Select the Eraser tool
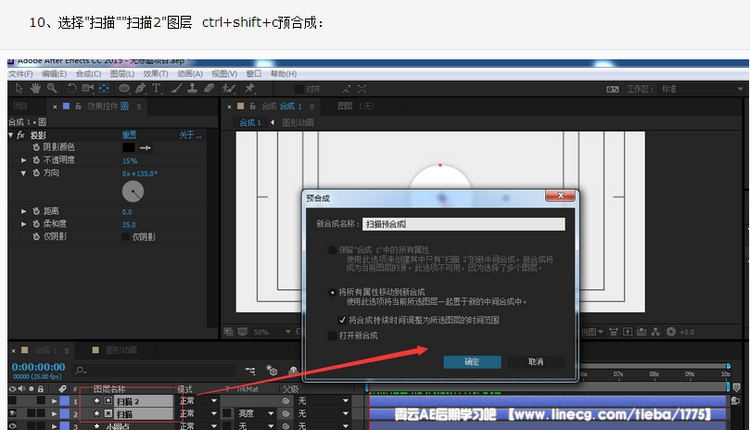The image size is (750, 430). pyautogui.click(x=209, y=88)
